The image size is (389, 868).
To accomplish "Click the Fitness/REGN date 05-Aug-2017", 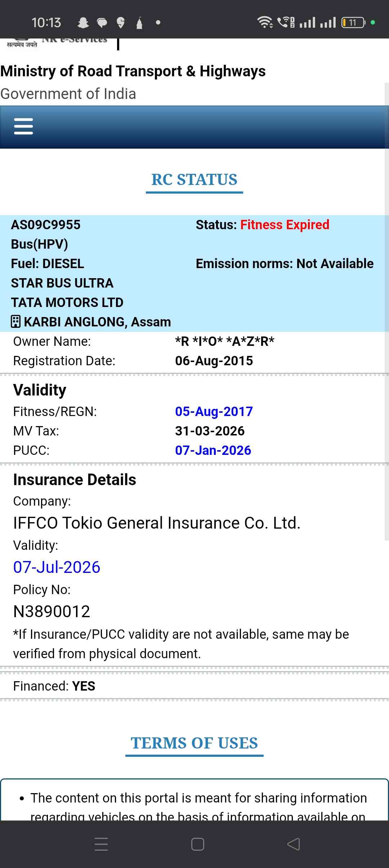I will coord(214,411).
